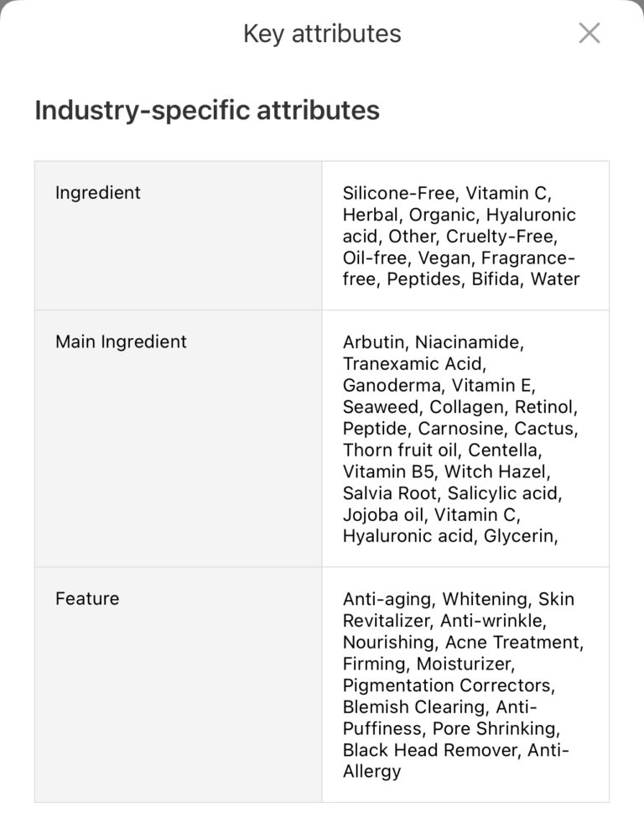644x839 pixels.
Task: Select Pigmentation Correctors in Feature values
Action: (x=448, y=685)
